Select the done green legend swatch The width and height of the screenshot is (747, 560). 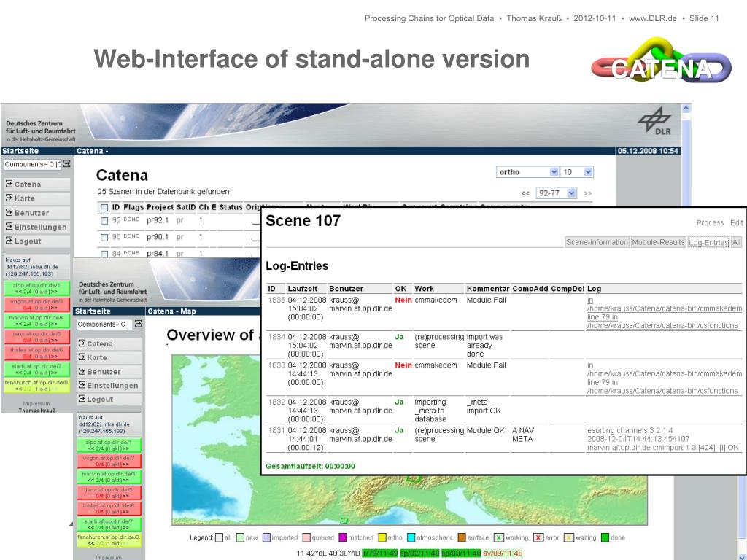(x=605, y=537)
